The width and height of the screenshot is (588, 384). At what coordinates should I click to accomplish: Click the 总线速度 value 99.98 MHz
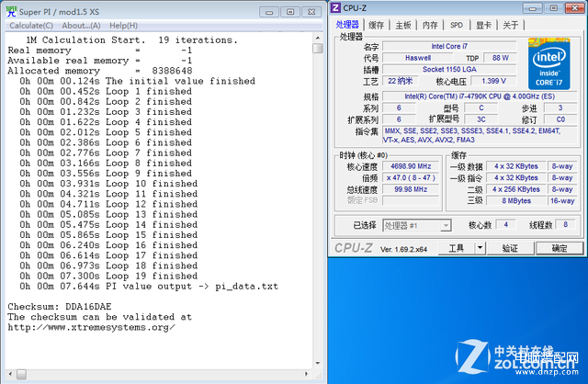pyautogui.click(x=411, y=189)
